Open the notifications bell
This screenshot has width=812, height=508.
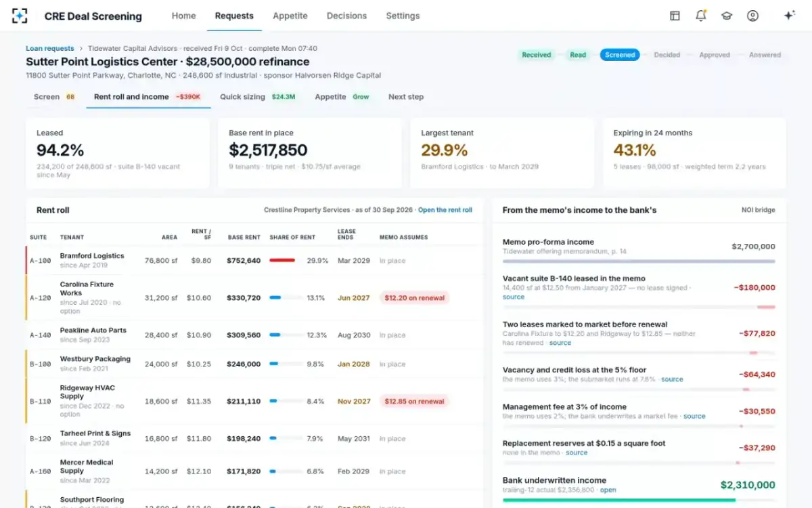(x=701, y=16)
